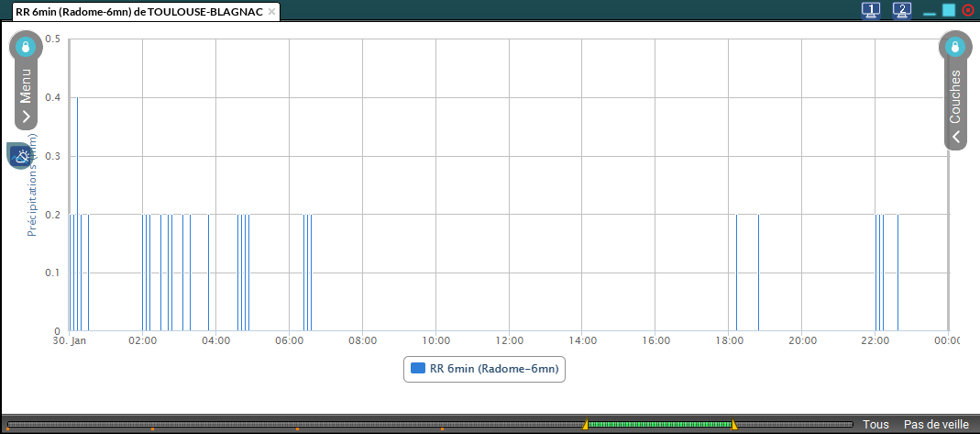Close the RR 6min TOULOUSE-BLAGNAC tab
Viewport: 980px width, 434px height.
tap(272, 12)
